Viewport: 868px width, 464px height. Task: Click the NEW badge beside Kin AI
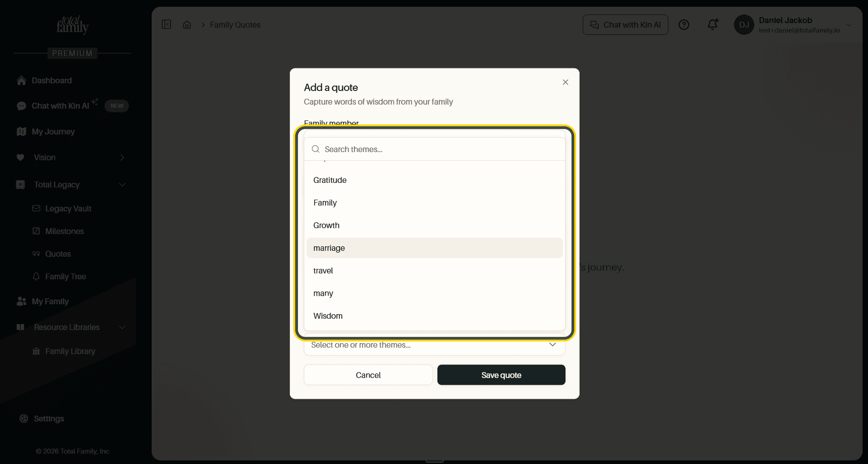(x=117, y=106)
